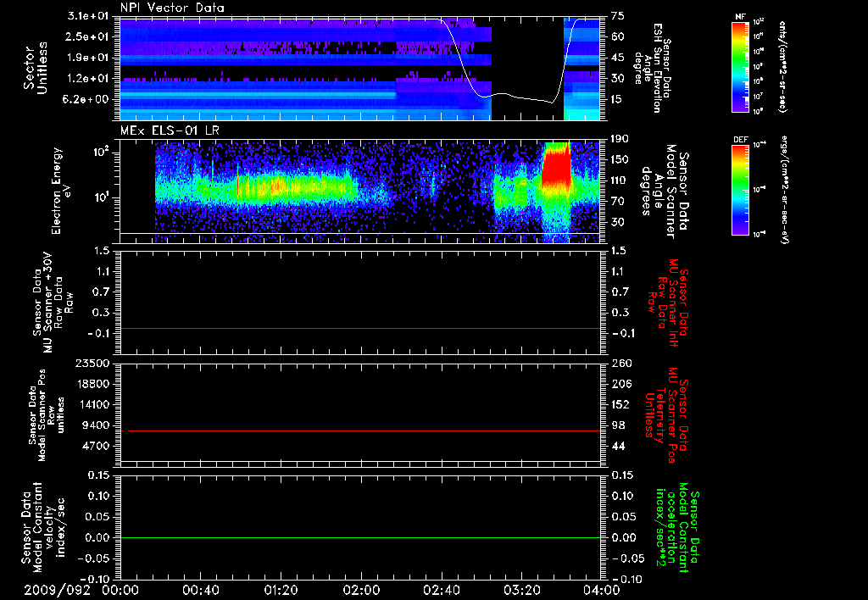This screenshot has width=868, height=600.
Task: Click the 'Electron Energy eV' axis label
Action: point(60,191)
